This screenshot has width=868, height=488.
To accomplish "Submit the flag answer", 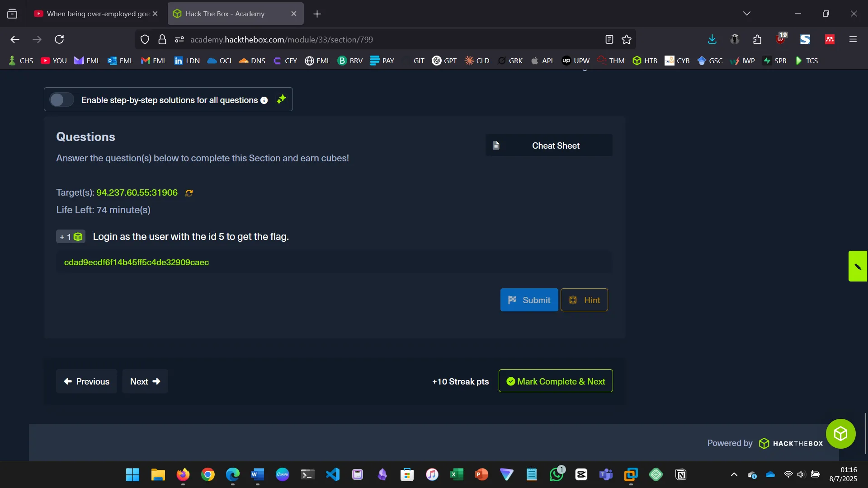I will tap(529, 300).
